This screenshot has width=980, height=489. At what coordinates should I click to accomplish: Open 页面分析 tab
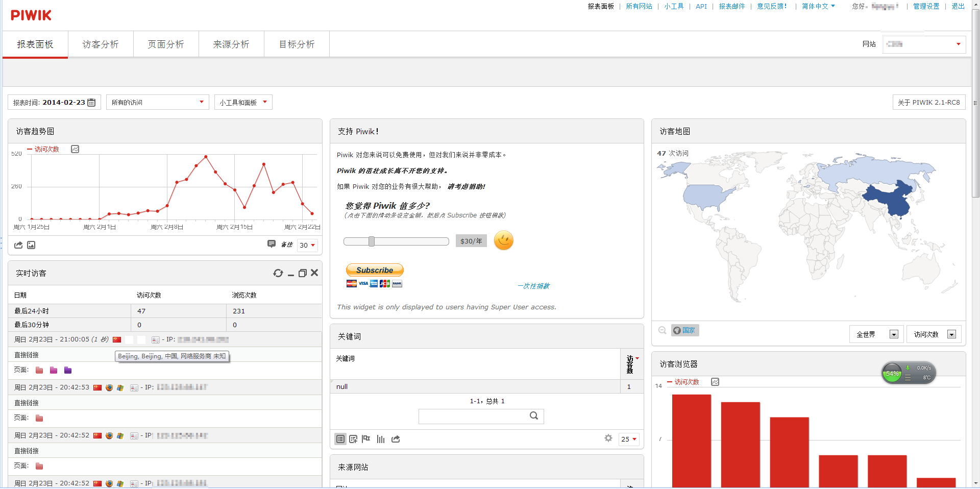point(166,44)
